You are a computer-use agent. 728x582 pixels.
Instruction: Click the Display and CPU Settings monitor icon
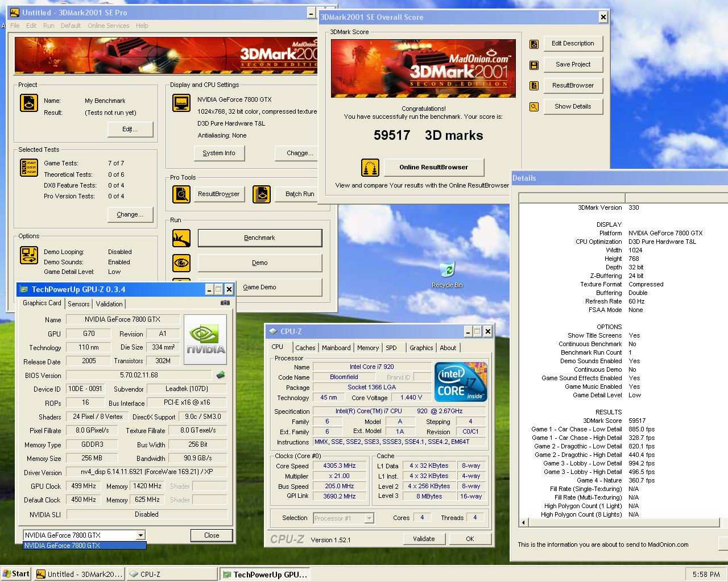coord(181,103)
